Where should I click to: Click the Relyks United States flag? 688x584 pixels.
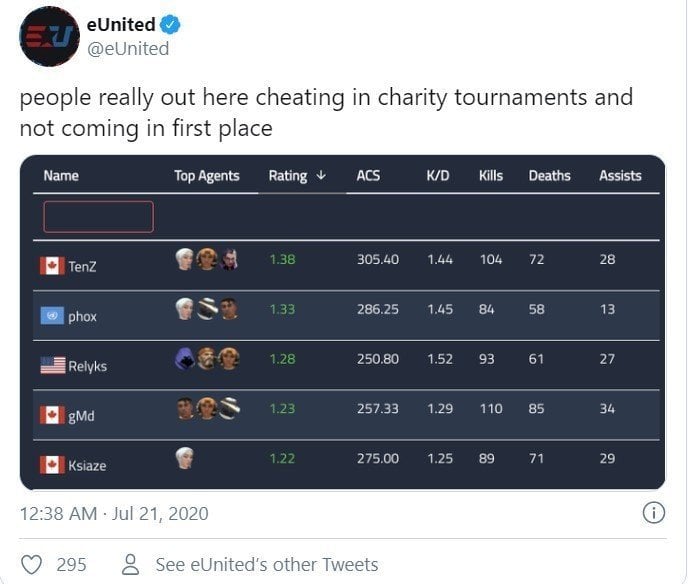(53, 365)
